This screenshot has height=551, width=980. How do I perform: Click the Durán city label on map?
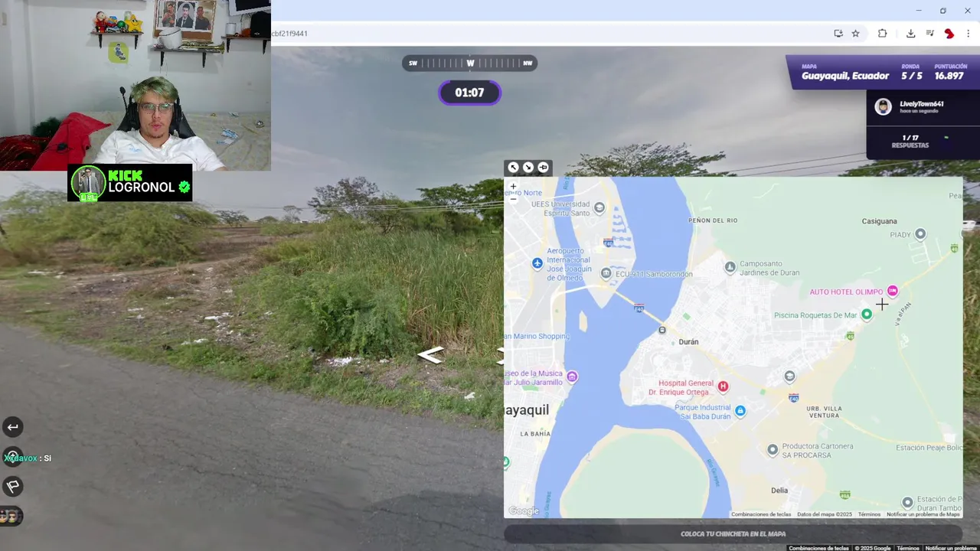point(688,342)
